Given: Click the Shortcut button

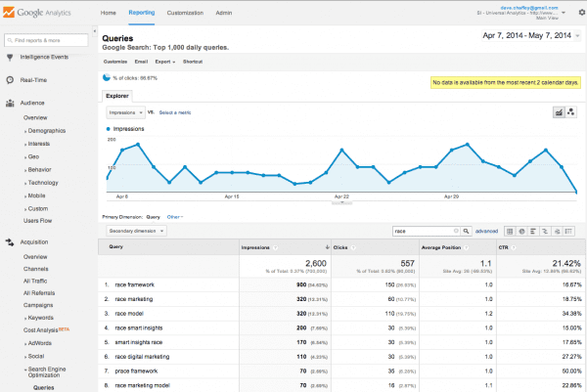Looking at the screenshot, I should tap(193, 62).
